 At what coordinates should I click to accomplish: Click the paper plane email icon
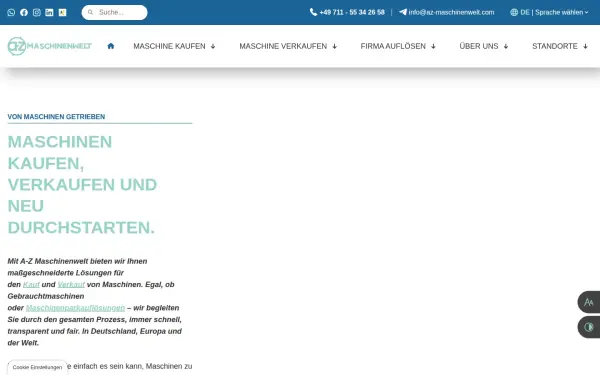[403, 12]
